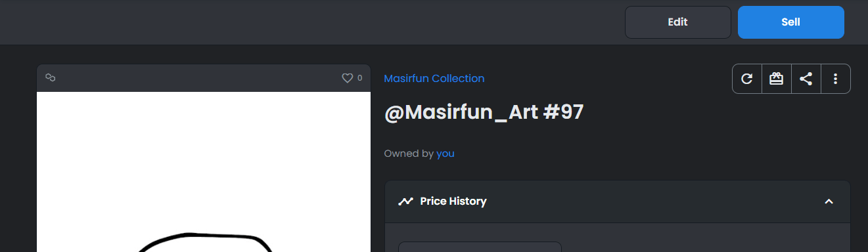Click the empty top action bar area
868x252 pixels.
pyautogui.click(x=309, y=22)
